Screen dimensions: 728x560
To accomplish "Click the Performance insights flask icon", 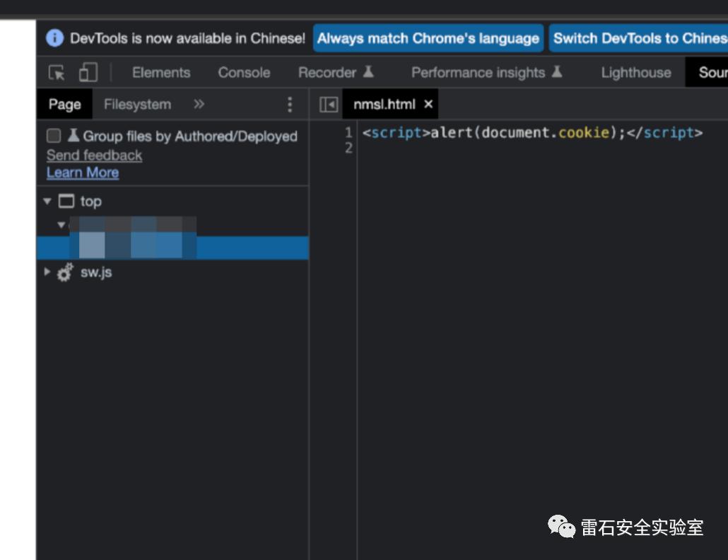I will pyautogui.click(x=557, y=71).
